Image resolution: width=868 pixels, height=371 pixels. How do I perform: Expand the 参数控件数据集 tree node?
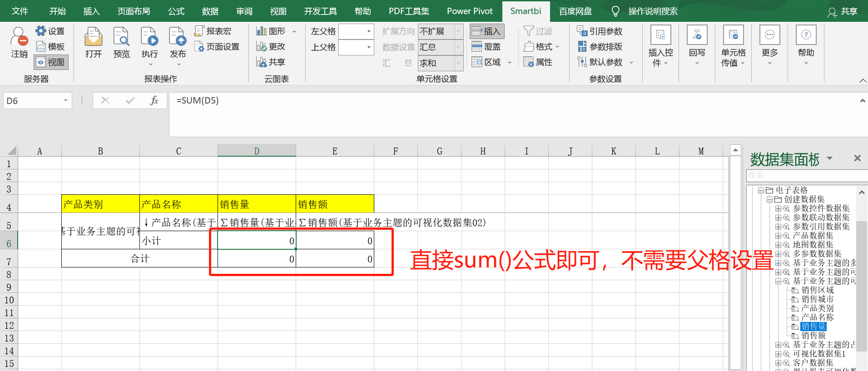(x=778, y=208)
